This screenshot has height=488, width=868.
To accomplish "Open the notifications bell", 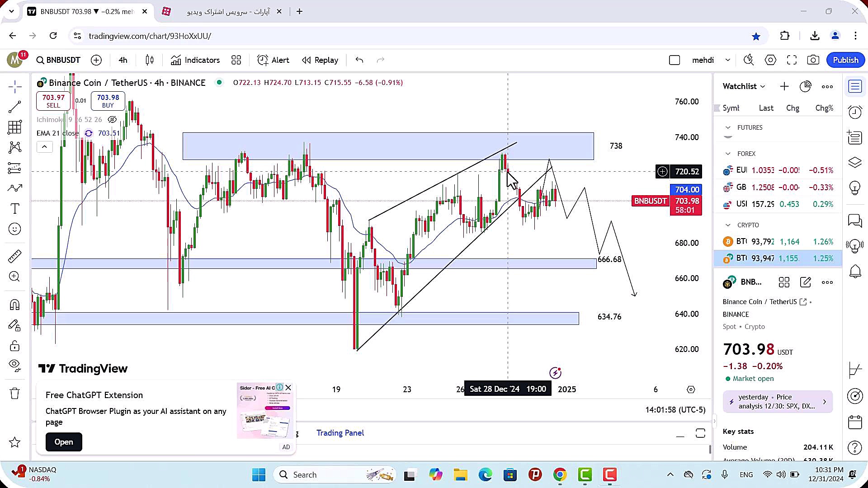I will [855, 272].
